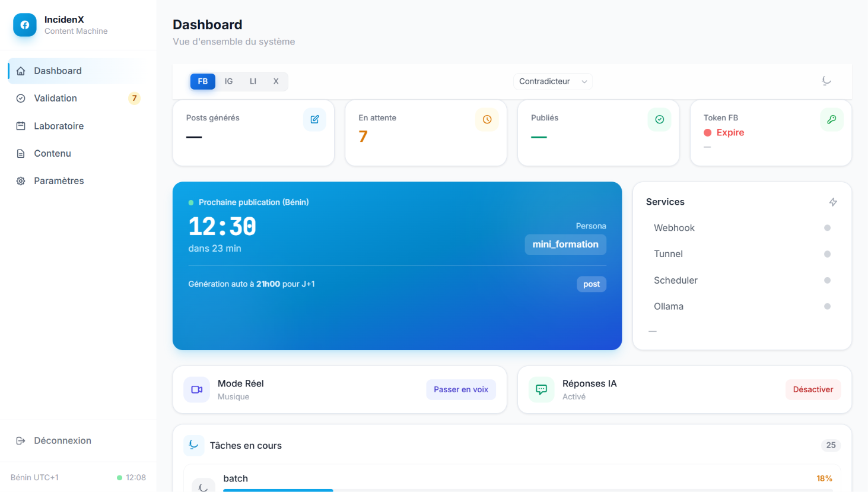Click the 18% batch progress value
The width and height of the screenshot is (868, 492).
click(824, 478)
